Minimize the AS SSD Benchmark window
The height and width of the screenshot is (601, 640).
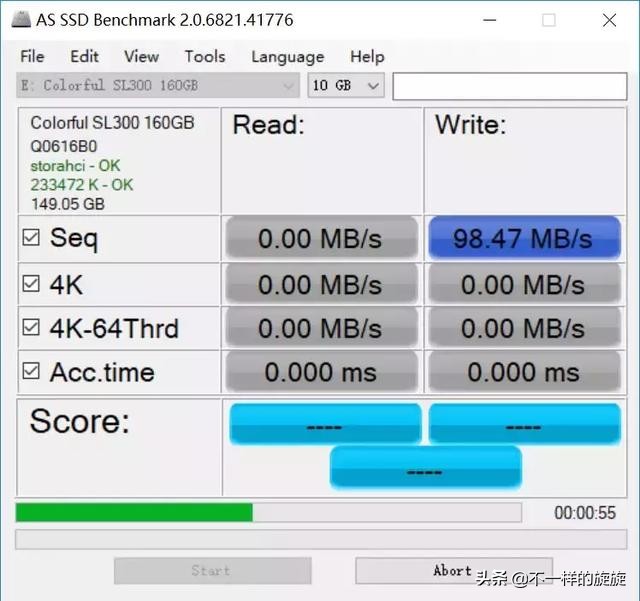coord(489,20)
